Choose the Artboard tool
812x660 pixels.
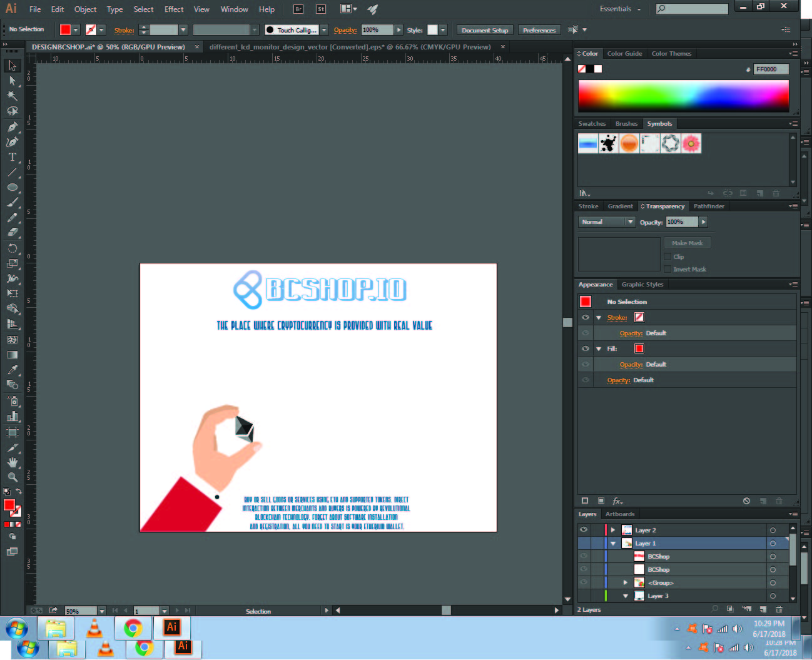pos(13,432)
